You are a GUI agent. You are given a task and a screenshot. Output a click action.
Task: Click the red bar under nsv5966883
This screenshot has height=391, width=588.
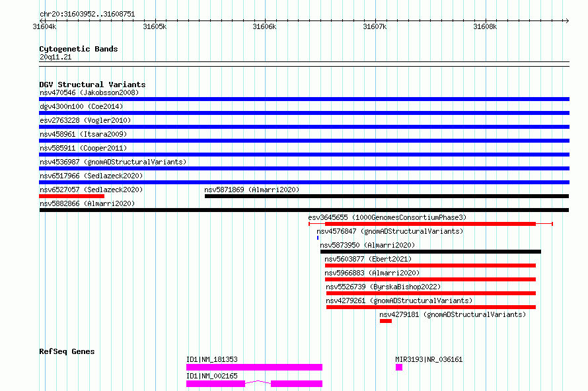[x=430, y=279]
